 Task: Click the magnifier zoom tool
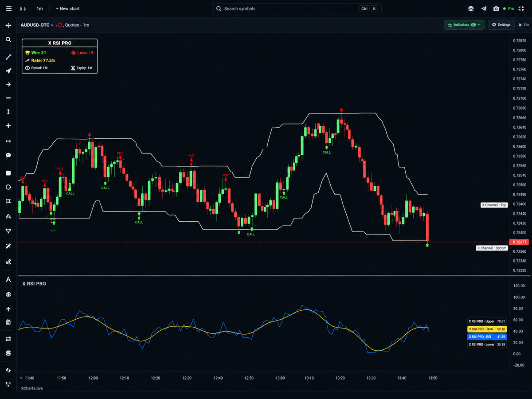tap(8, 40)
